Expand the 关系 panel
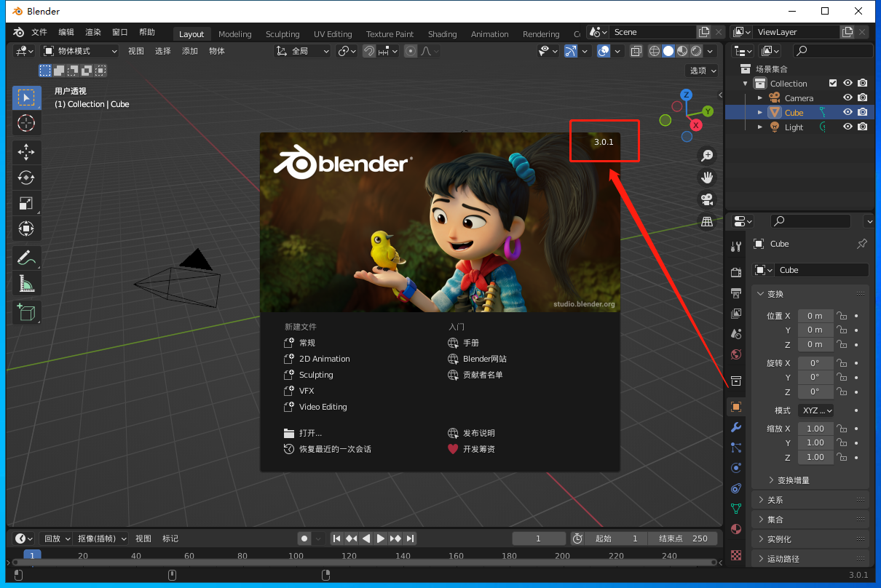This screenshot has width=881, height=588. 775,500
